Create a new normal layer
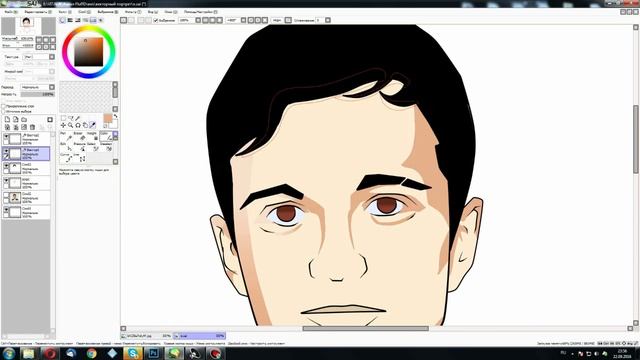This screenshot has width=640, height=360. [7, 120]
